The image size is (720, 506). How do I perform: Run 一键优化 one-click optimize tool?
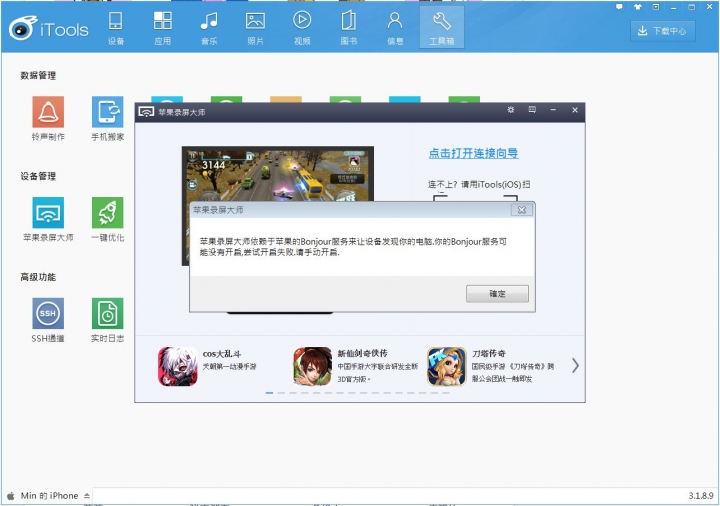pos(107,219)
